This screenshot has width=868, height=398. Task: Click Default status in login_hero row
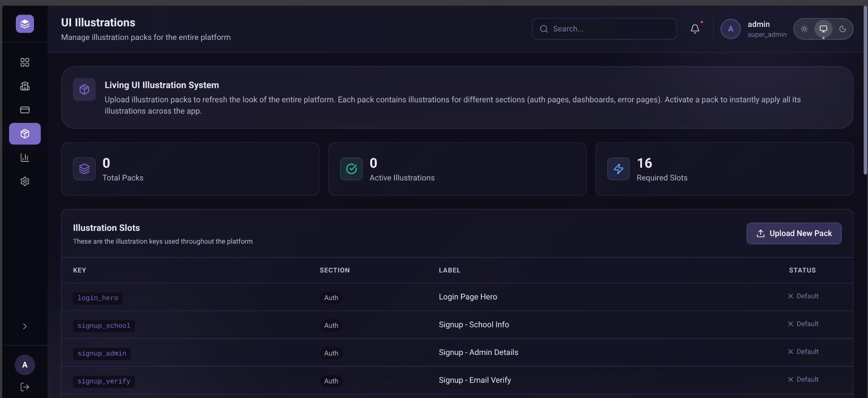pos(803,296)
